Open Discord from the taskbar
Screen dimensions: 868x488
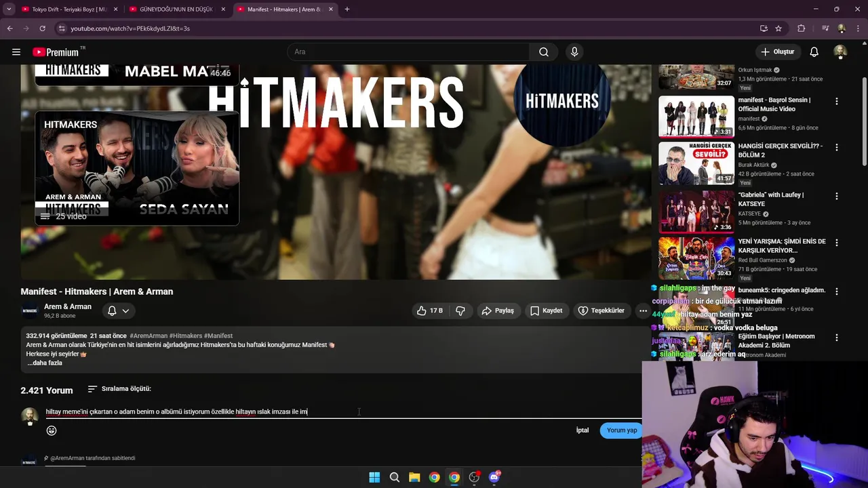click(x=494, y=477)
